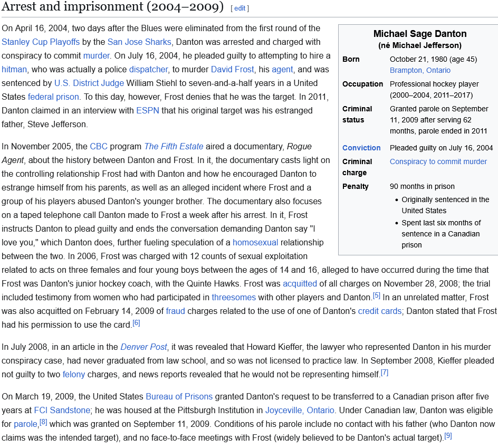
Task: Click the 'Granted parole on September 11, 2009' infobox text
Action: pos(439,120)
